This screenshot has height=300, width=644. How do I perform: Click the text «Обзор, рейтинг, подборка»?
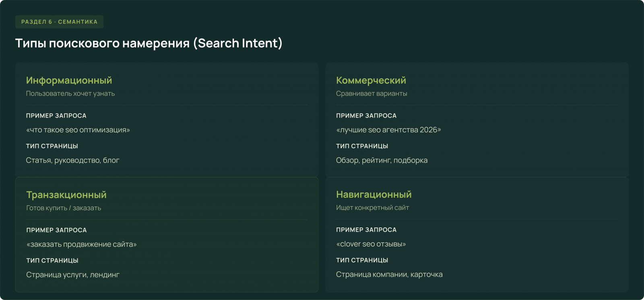(x=382, y=160)
